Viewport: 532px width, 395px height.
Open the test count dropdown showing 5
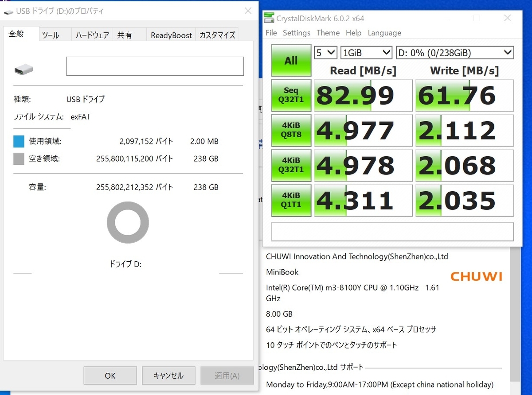coord(326,53)
